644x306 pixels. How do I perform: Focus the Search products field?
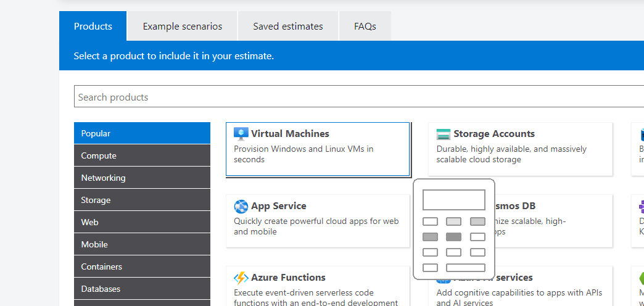point(359,96)
